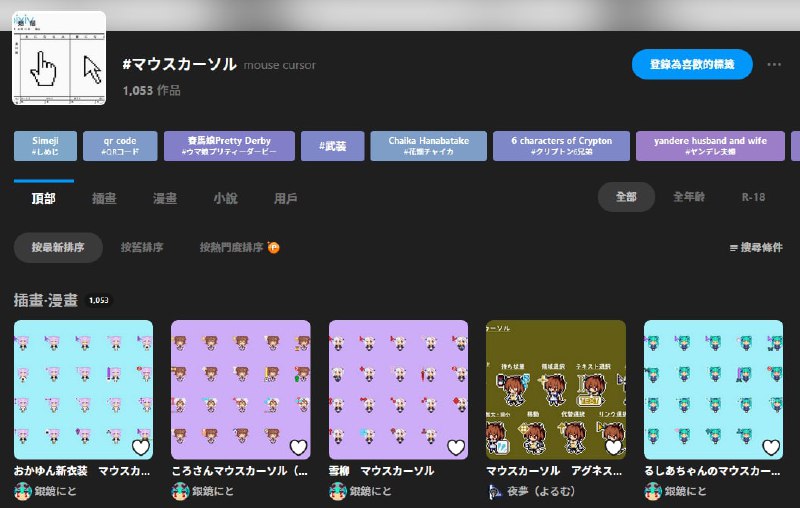Viewport: 800px width, 508px height.
Task: Switch to the 插畫 tab
Action: (x=104, y=198)
